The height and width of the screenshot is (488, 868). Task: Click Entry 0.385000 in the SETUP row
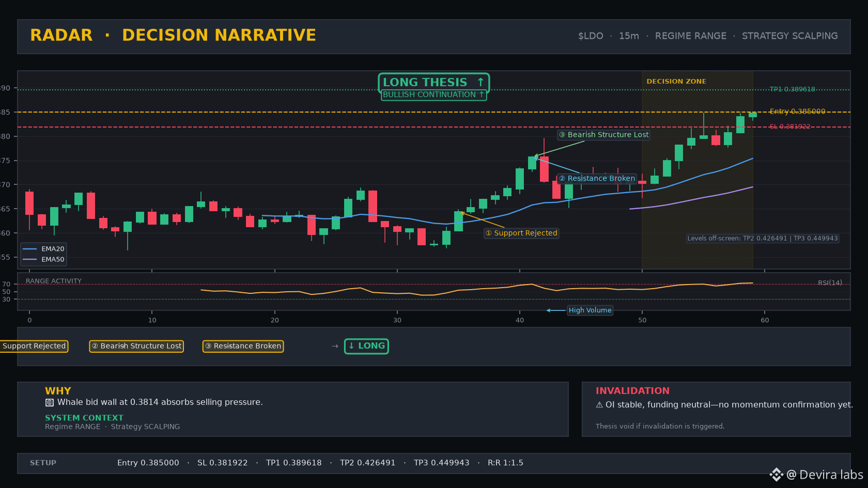point(148,463)
